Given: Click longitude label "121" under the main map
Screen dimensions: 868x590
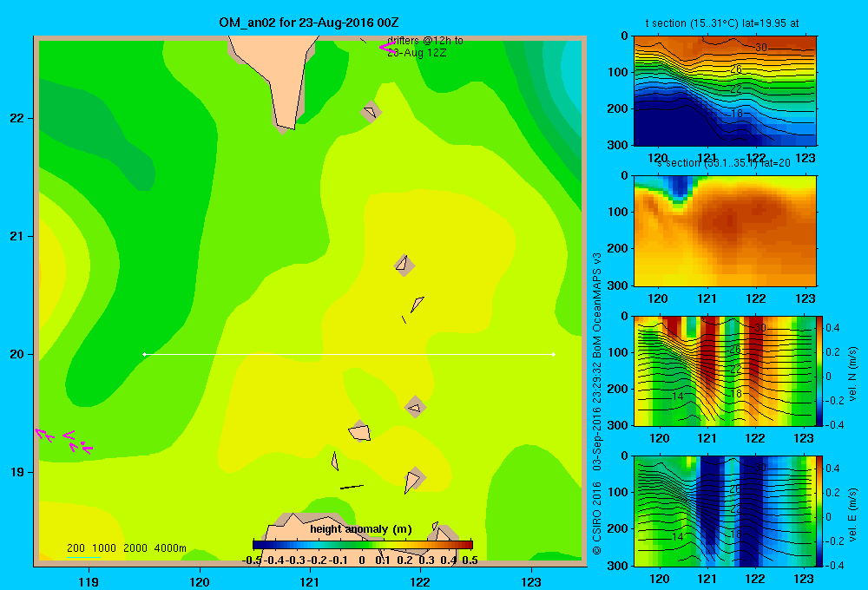Looking at the screenshot, I should tap(310, 581).
